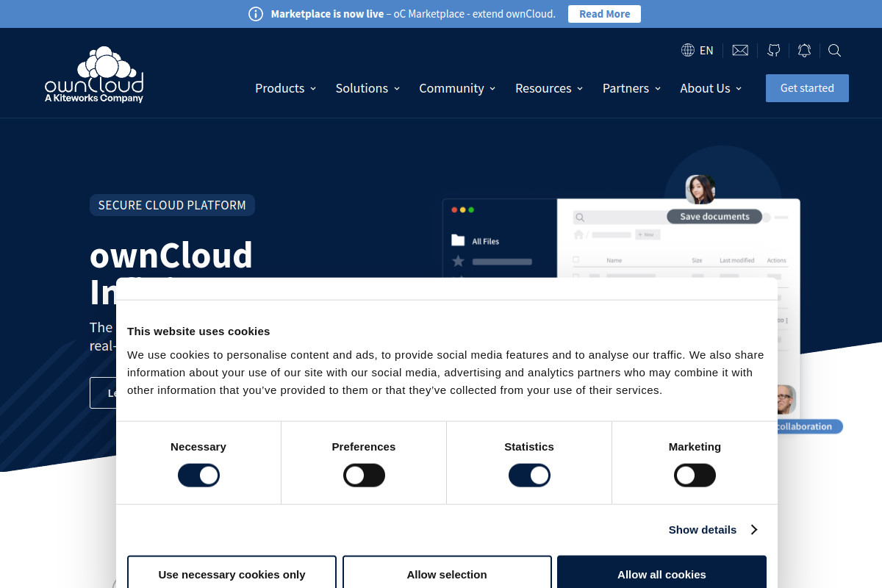
Task: Click the New button in file mockup
Action: click(x=648, y=234)
